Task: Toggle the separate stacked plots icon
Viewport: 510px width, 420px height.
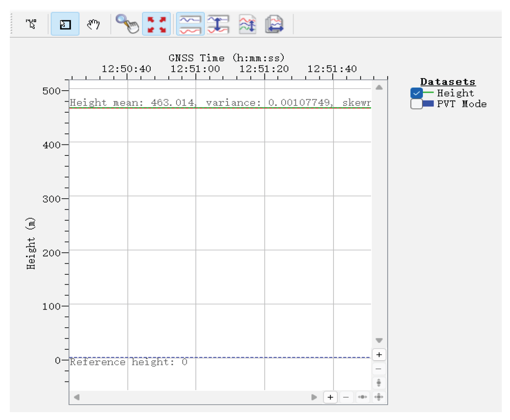Action: pos(190,24)
